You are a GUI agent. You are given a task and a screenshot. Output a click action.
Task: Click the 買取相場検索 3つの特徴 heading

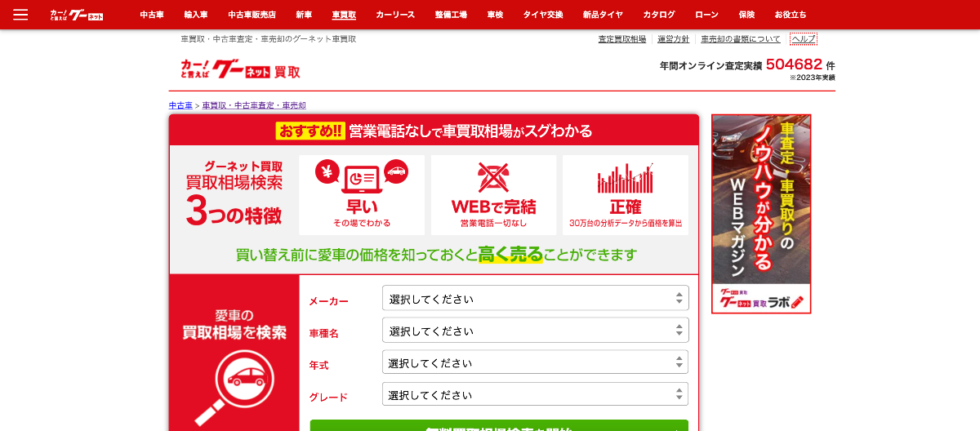(x=234, y=193)
